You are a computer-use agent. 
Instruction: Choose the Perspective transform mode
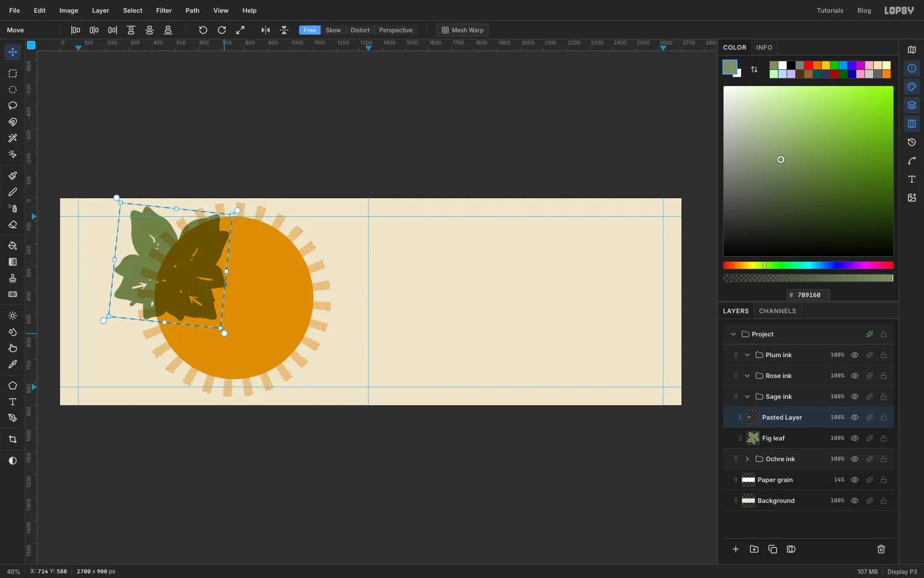(396, 30)
